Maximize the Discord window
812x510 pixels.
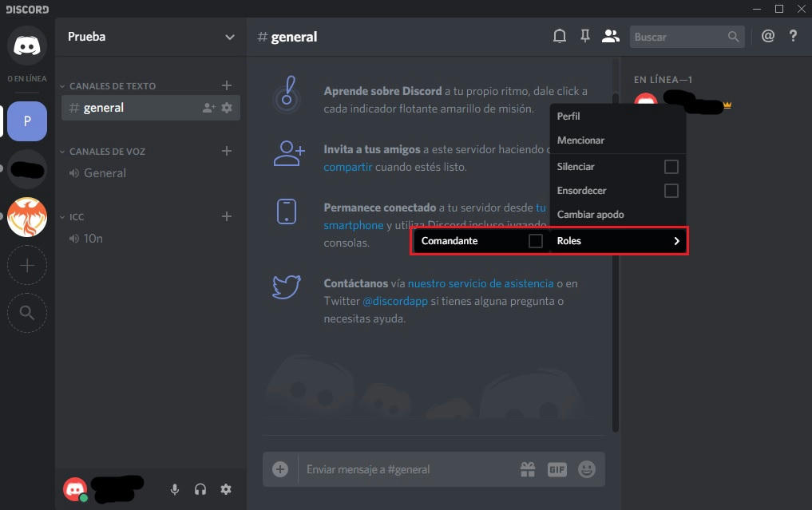(778, 9)
